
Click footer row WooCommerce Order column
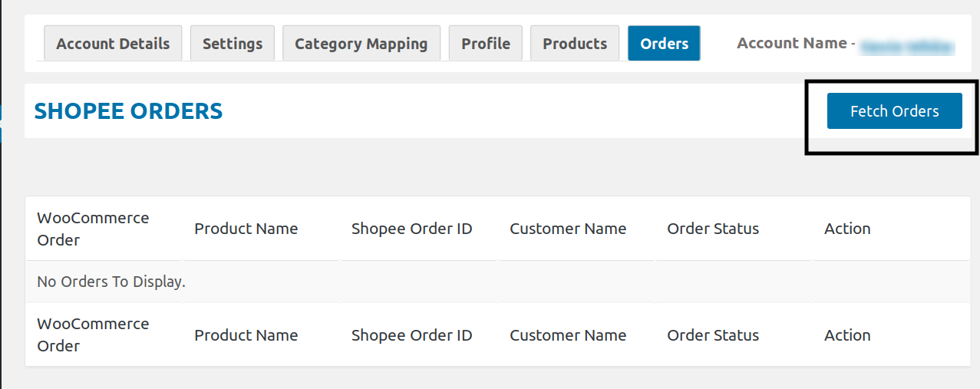[93, 335]
